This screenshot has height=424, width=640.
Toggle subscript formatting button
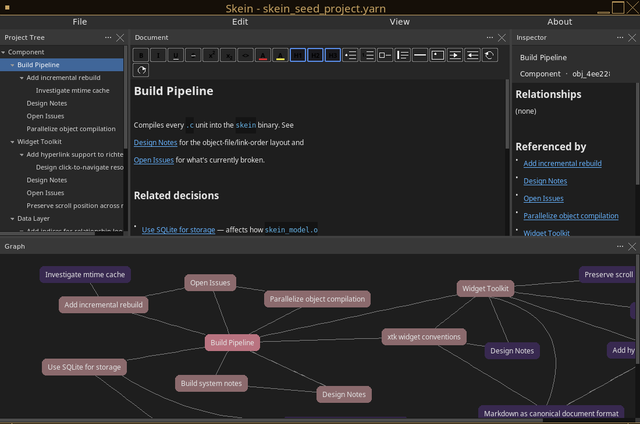(228, 55)
